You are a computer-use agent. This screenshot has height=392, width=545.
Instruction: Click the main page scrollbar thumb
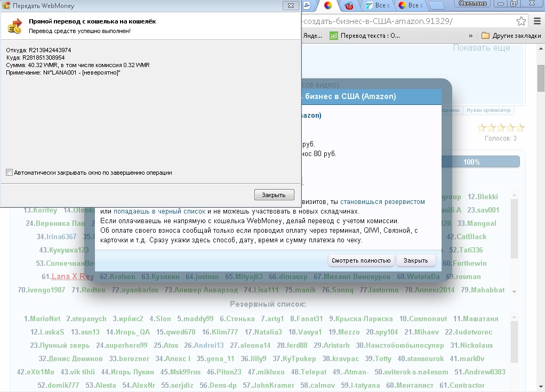pos(541,78)
